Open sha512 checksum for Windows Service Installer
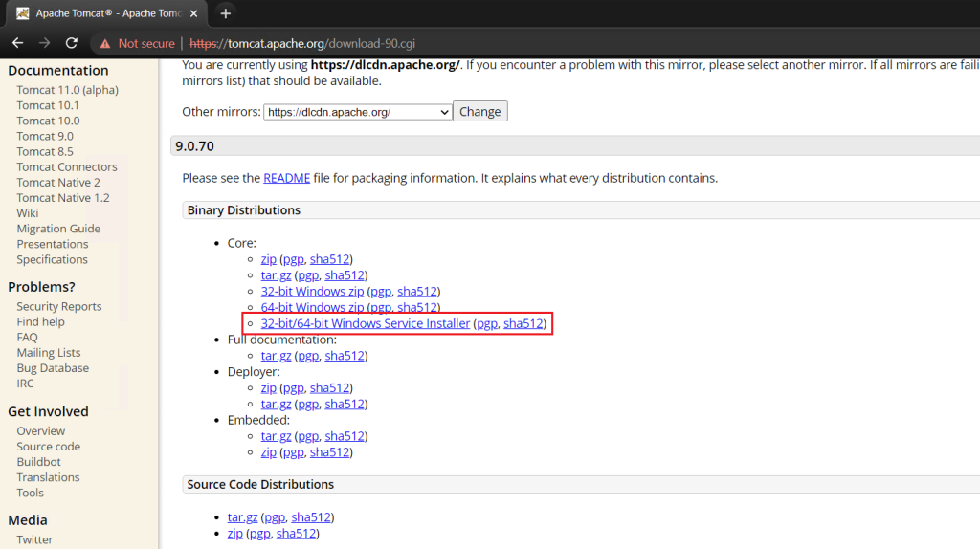Image resolution: width=980 pixels, height=549 pixels. pos(523,323)
